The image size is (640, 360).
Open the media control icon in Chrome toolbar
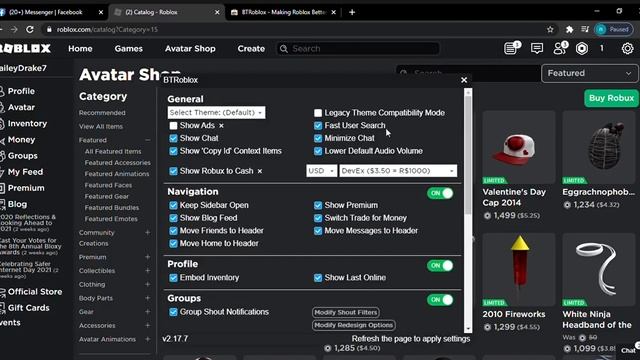click(585, 29)
